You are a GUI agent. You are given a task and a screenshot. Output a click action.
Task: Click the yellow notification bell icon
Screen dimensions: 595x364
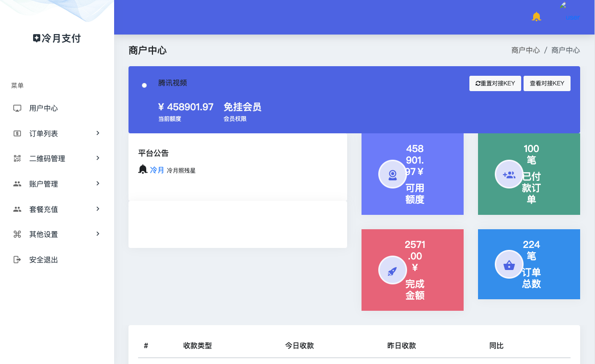(x=537, y=17)
